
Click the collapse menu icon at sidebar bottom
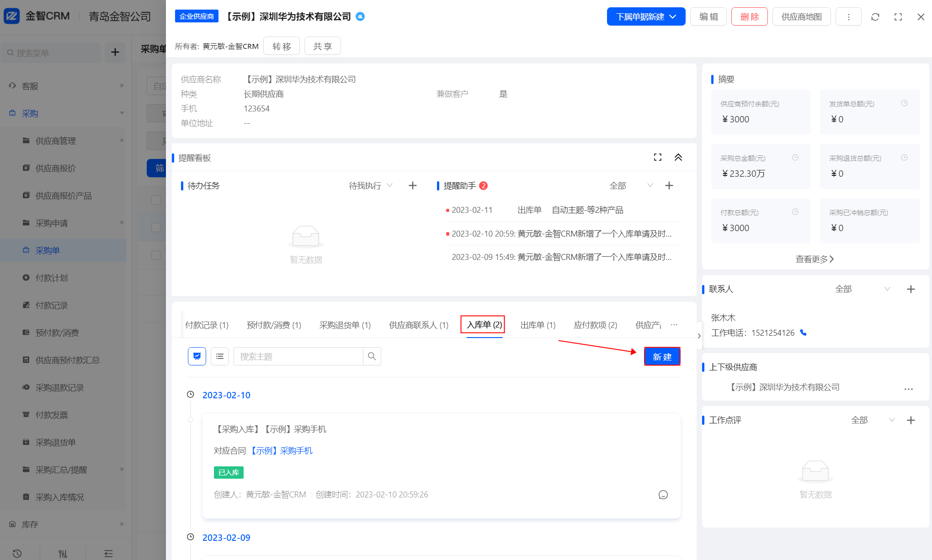tap(108, 554)
